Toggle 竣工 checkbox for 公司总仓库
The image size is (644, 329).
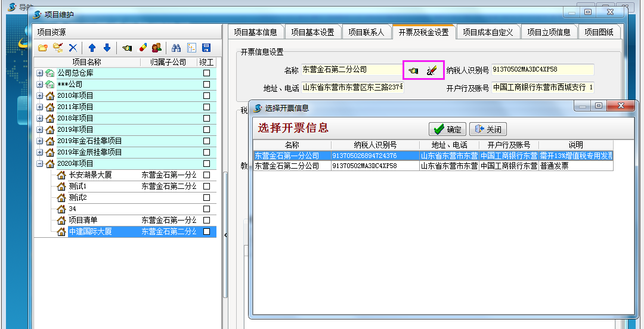[x=206, y=73]
